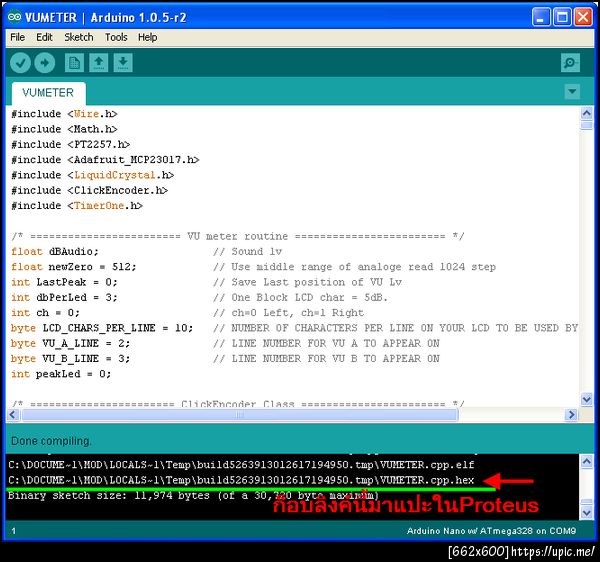Click the '#include <ClickEncoder.h>' line

(90, 191)
